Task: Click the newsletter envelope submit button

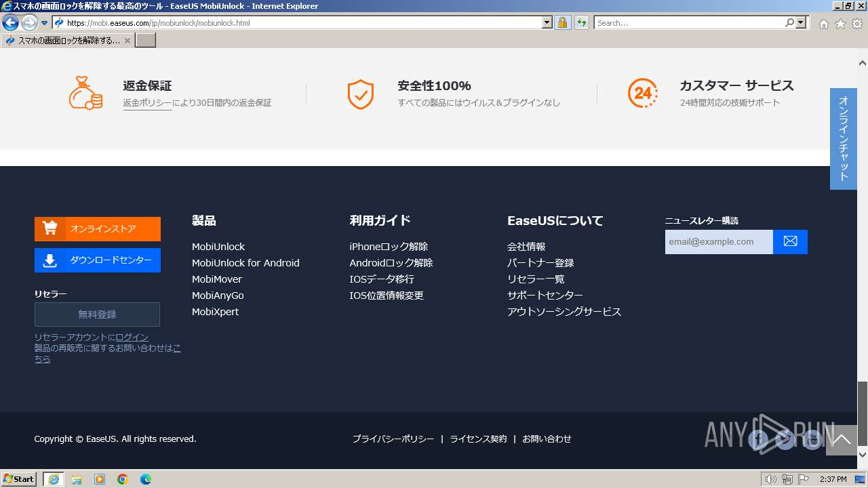Action: click(x=790, y=242)
